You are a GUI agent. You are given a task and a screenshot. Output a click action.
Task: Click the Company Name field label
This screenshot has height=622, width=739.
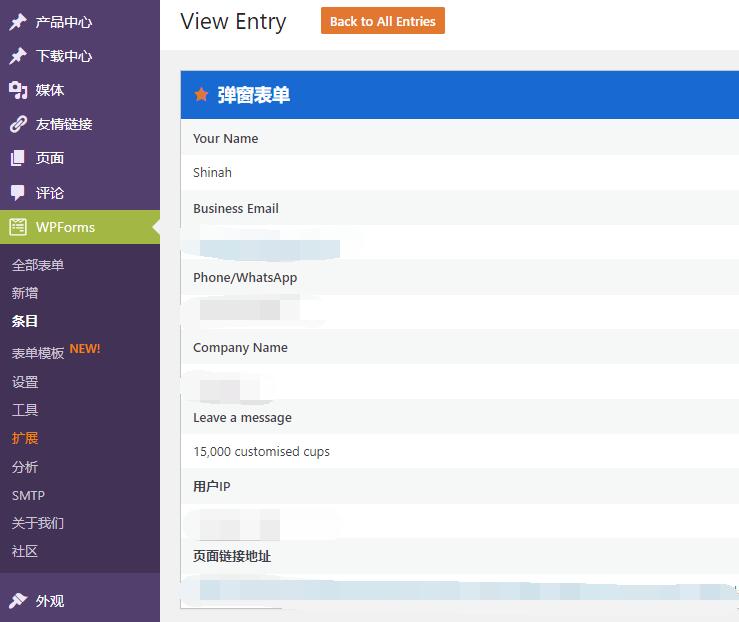tap(240, 348)
